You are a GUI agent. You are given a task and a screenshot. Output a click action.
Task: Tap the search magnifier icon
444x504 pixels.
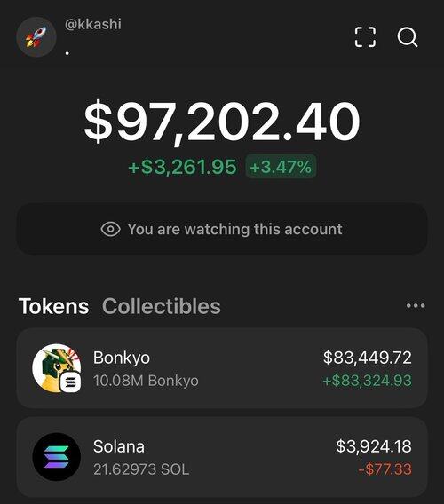[x=408, y=37]
